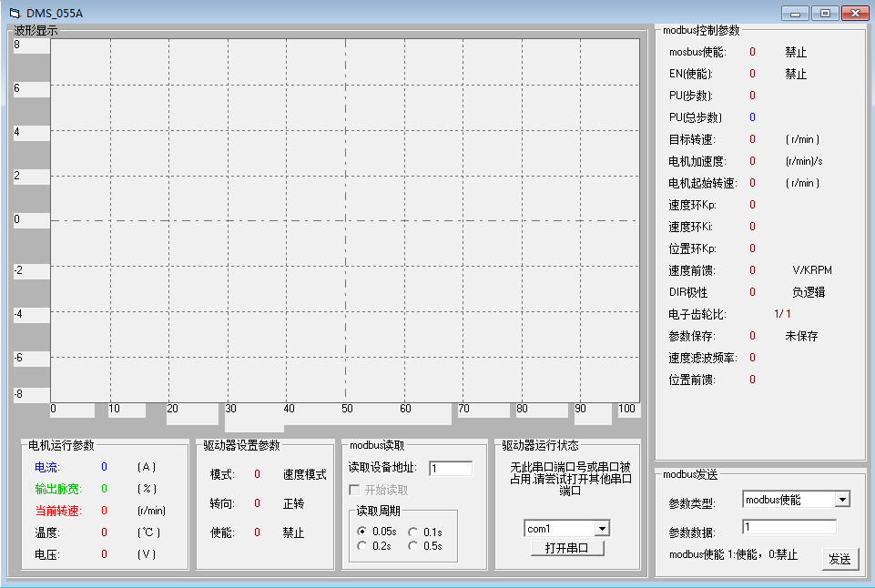Choose the 0.2s read period radio button
Image resolution: width=875 pixels, height=588 pixels.
[362, 546]
